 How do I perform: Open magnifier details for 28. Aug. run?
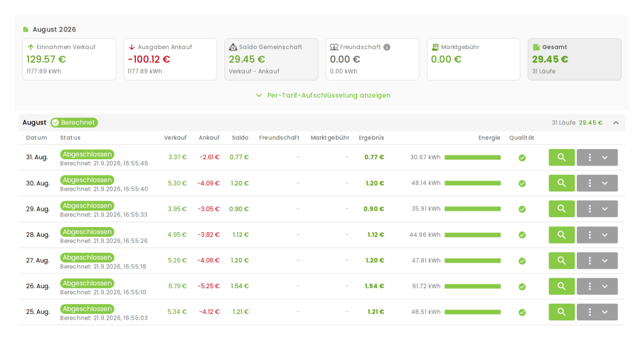click(x=562, y=235)
